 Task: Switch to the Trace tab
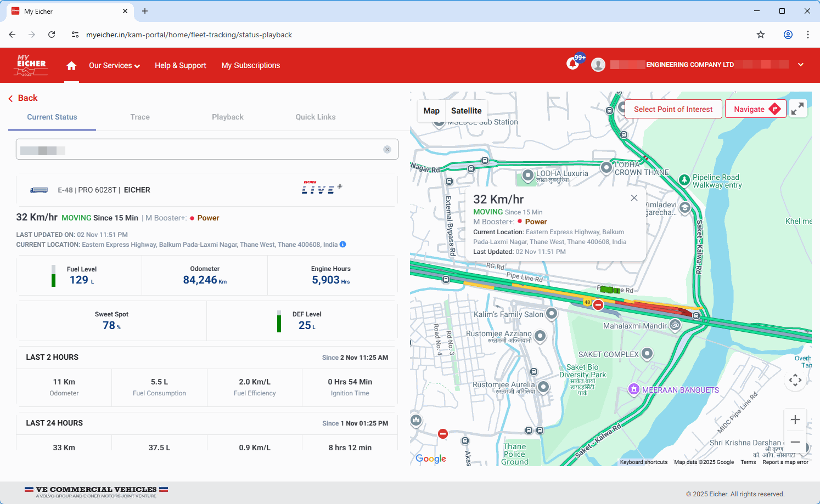pyautogui.click(x=140, y=117)
